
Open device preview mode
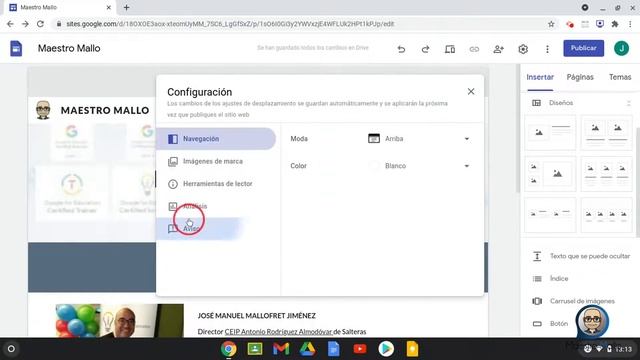[x=450, y=49]
